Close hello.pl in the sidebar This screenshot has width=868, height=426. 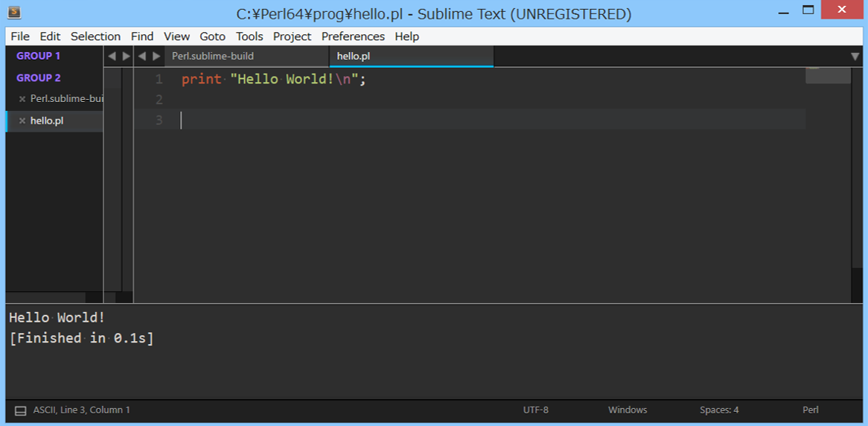point(22,121)
